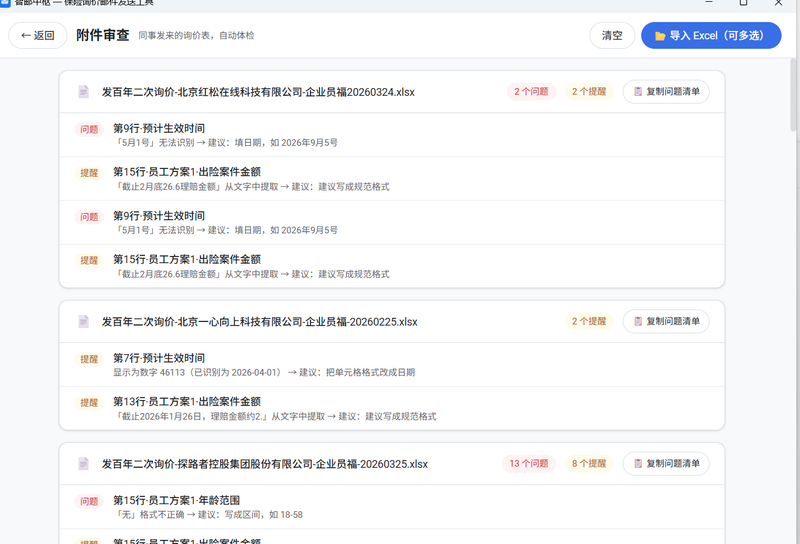The width and height of the screenshot is (800, 544).
Task: Click 第15行·员工方案1·年龄范围 issue row
Action: tap(392, 507)
